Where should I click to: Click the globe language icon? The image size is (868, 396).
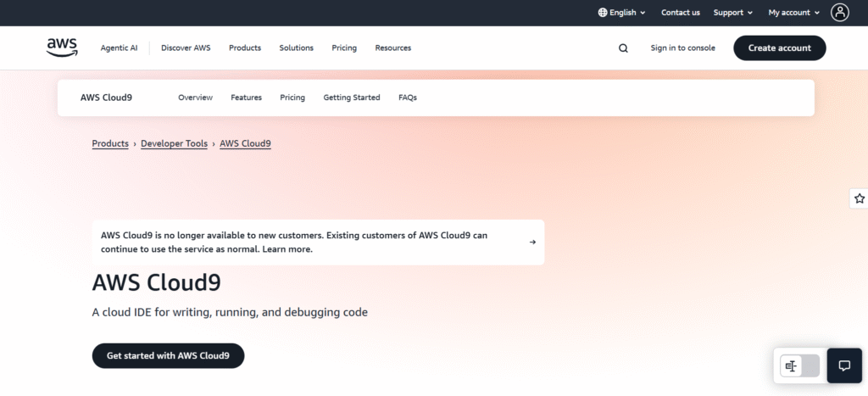click(603, 13)
